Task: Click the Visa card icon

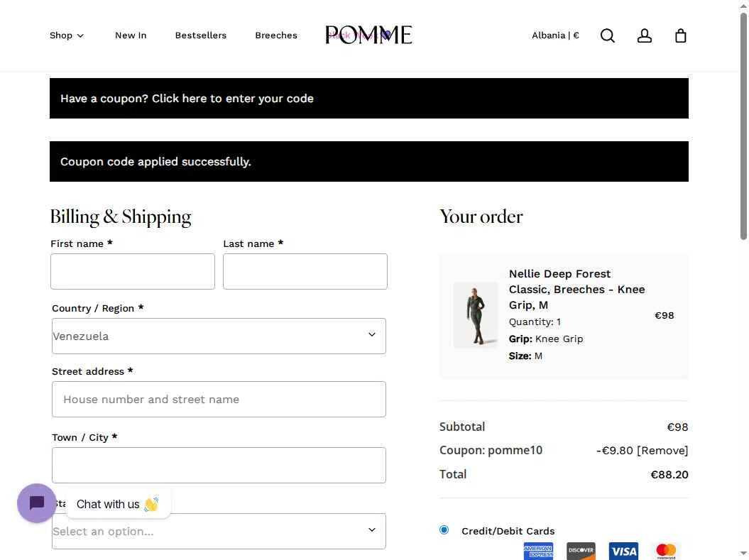Action: (x=623, y=551)
